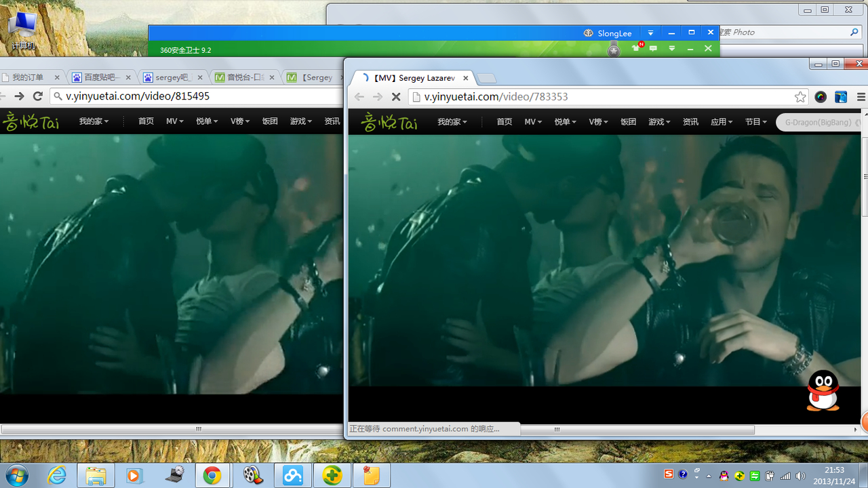Switch to Google Chrome in the taskbar
Screen dimensions: 868x488
(x=212, y=476)
